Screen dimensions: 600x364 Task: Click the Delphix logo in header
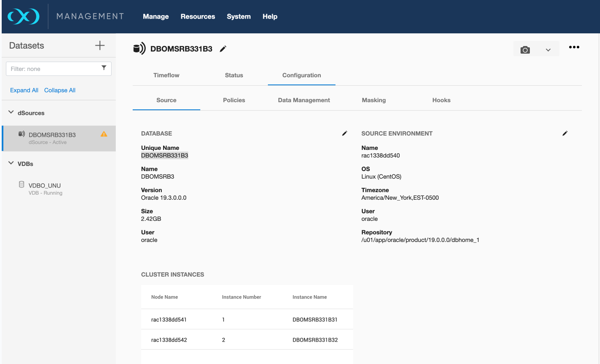tap(24, 16)
